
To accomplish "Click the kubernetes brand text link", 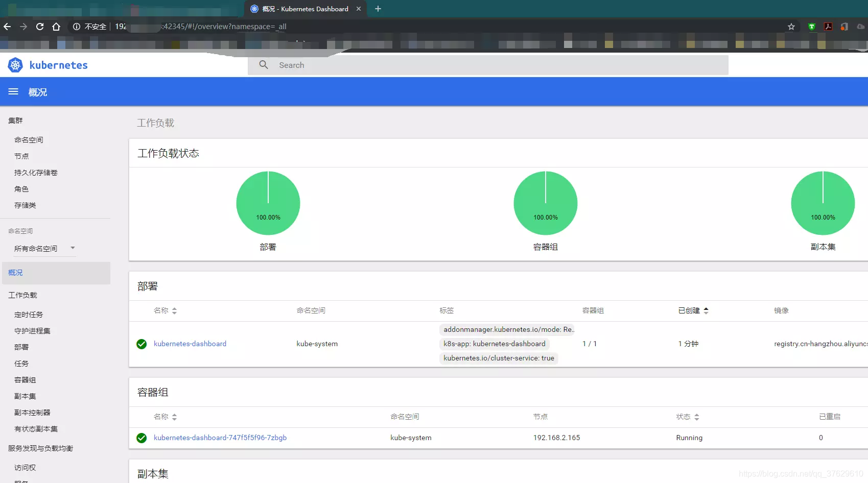I will click(59, 65).
